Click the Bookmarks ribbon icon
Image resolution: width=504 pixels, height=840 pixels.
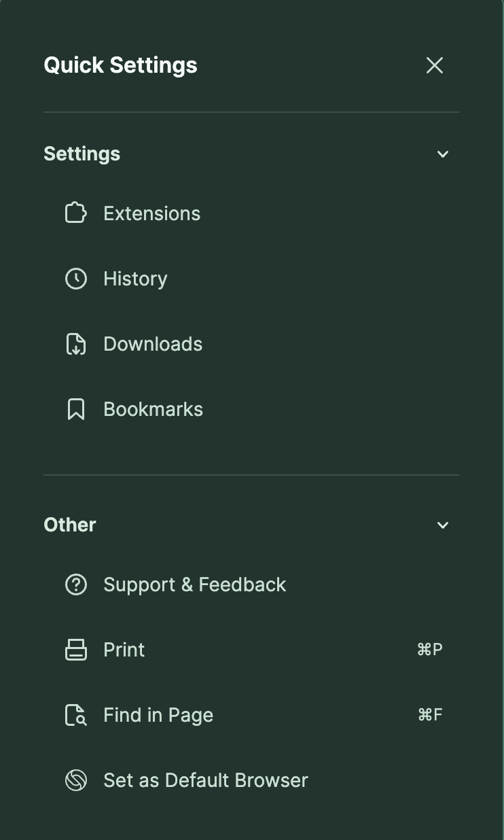point(75,409)
